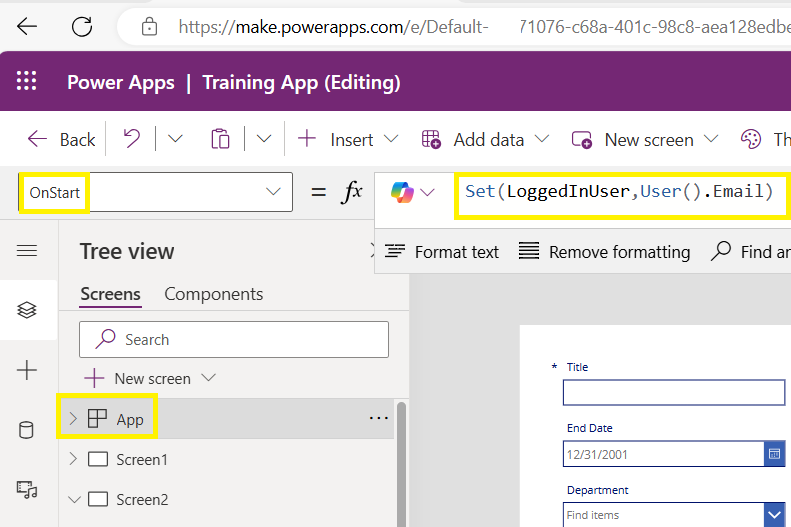Open the Add data menu
The height and width of the screenshot is (527, 791).
pos(485,139)
